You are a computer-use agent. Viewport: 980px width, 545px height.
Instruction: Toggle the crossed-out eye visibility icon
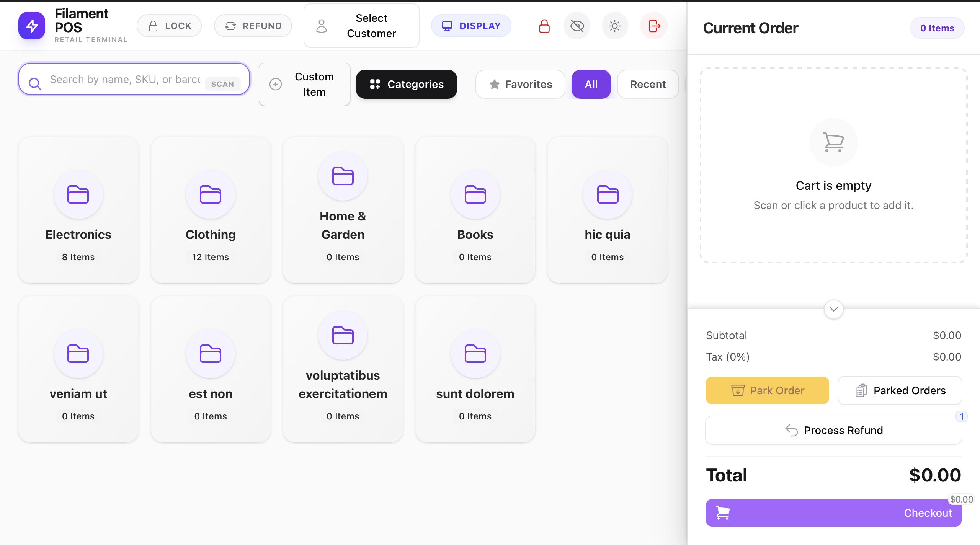click(x=577, y=26)
